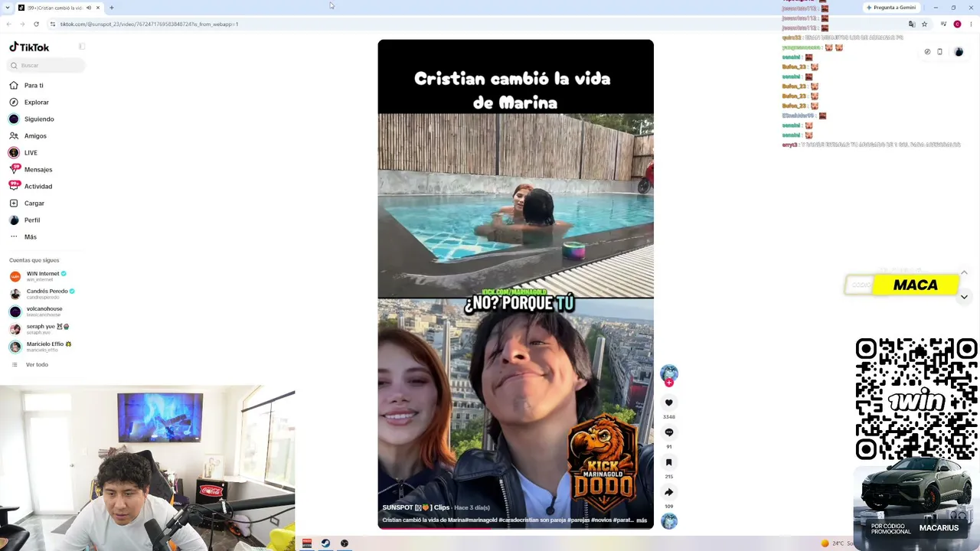Translate this page icon
This screenshot has height=551, width=980.
coord(912,24)
